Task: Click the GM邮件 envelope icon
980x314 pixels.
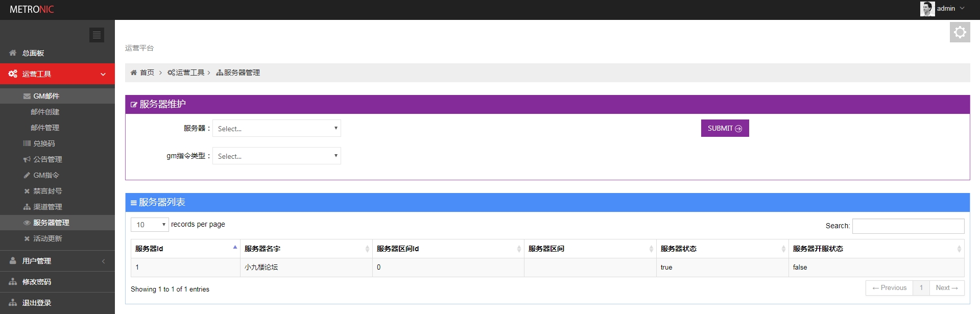Action: click(27, 96)
